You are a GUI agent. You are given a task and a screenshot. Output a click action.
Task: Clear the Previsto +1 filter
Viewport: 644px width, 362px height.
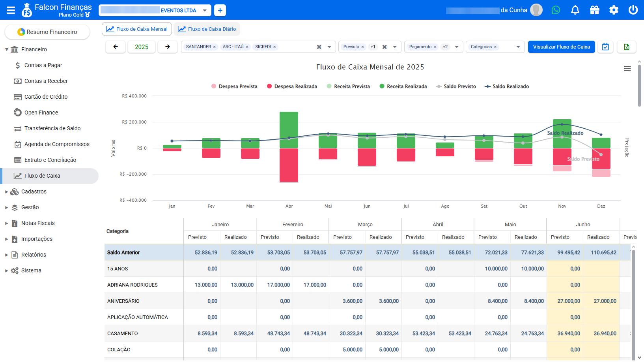coord(385,47)
